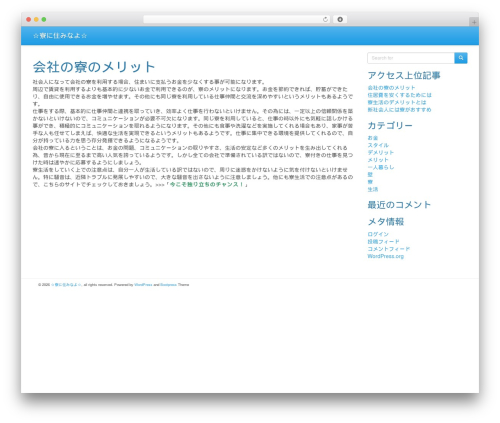Open sidebar link 住居費を安くするためには
Screen dimensions: 500x423
[x=399, y=95]
